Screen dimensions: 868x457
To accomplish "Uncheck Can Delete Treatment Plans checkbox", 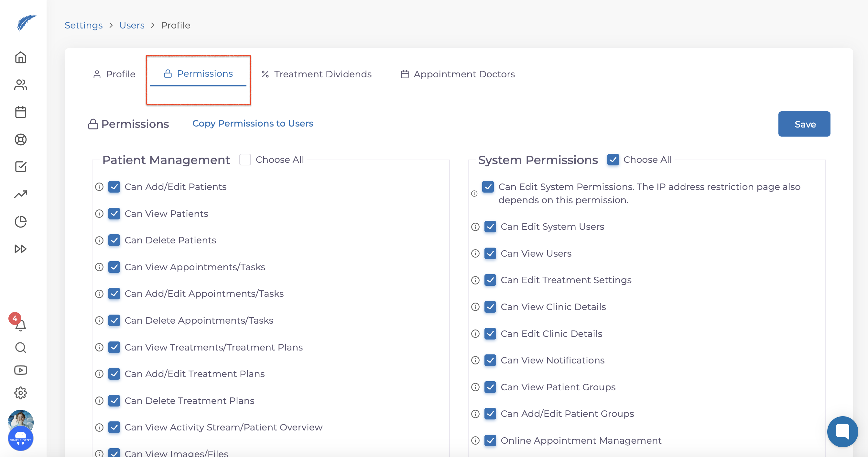I will click(114, 401).
